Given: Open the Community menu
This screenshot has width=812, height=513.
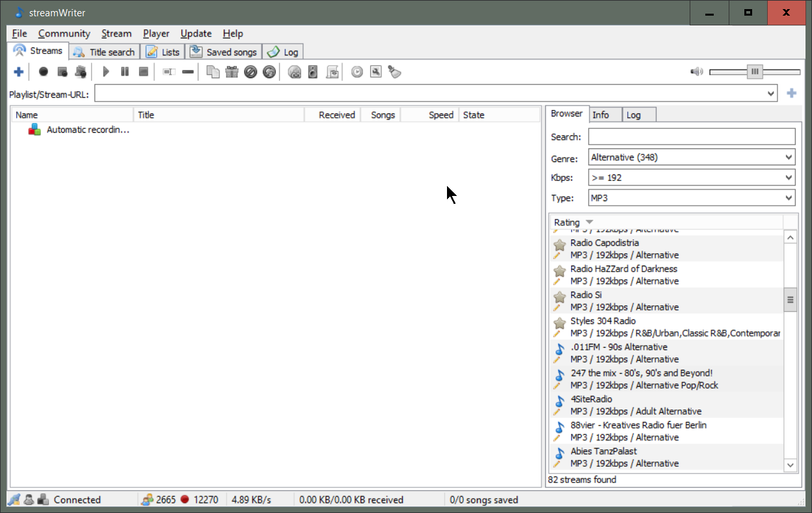Looking at the screenshot, I should 64,33.
